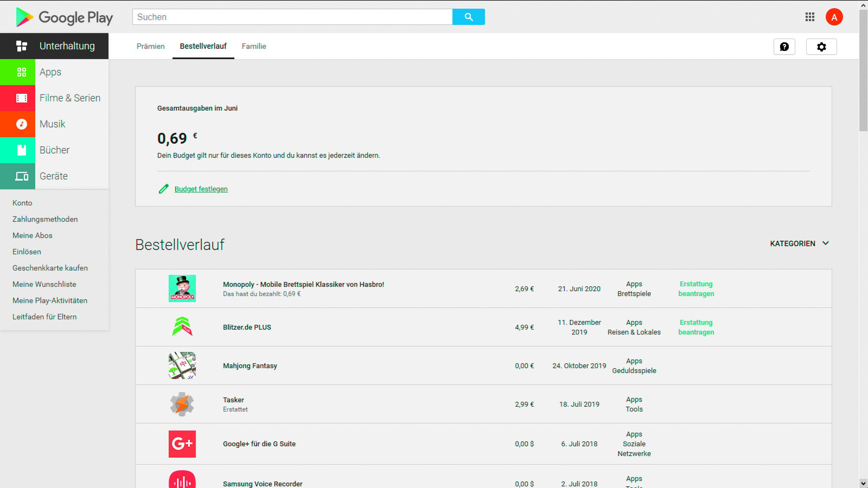868x488 pixels.
Task: Request refund for Blitzer.de PLUS
Action: point(696,327)
